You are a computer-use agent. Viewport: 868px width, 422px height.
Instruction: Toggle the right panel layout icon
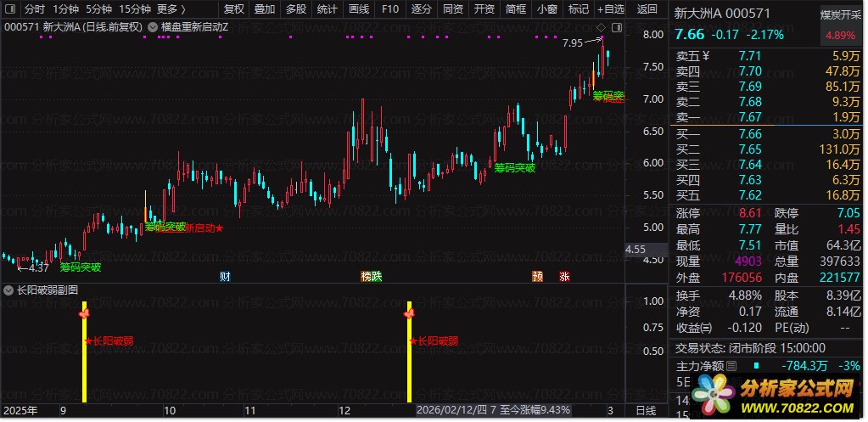pyautogui.click(x=617, y=26)
